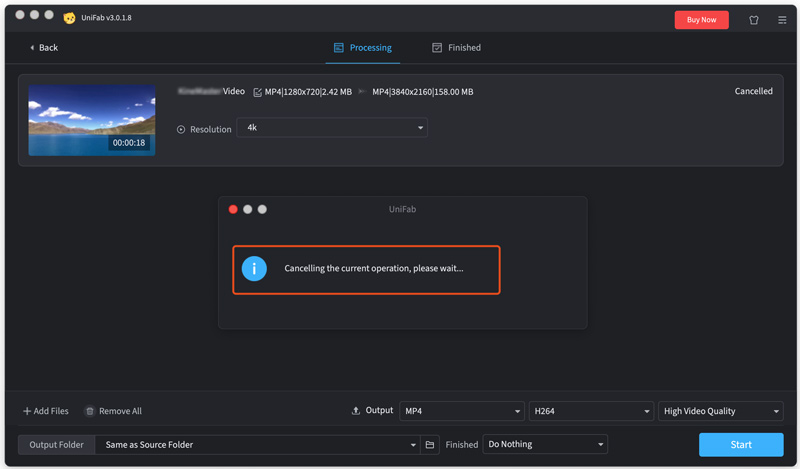Click the UniFab dialog title
The image size is (800, 469).
coord(402,209)
